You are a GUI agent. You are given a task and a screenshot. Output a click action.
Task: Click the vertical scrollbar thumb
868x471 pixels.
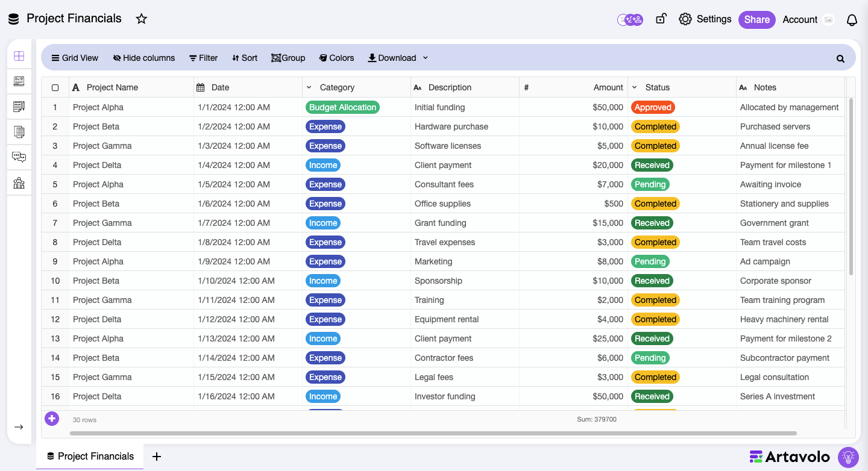tap(851, 187)
